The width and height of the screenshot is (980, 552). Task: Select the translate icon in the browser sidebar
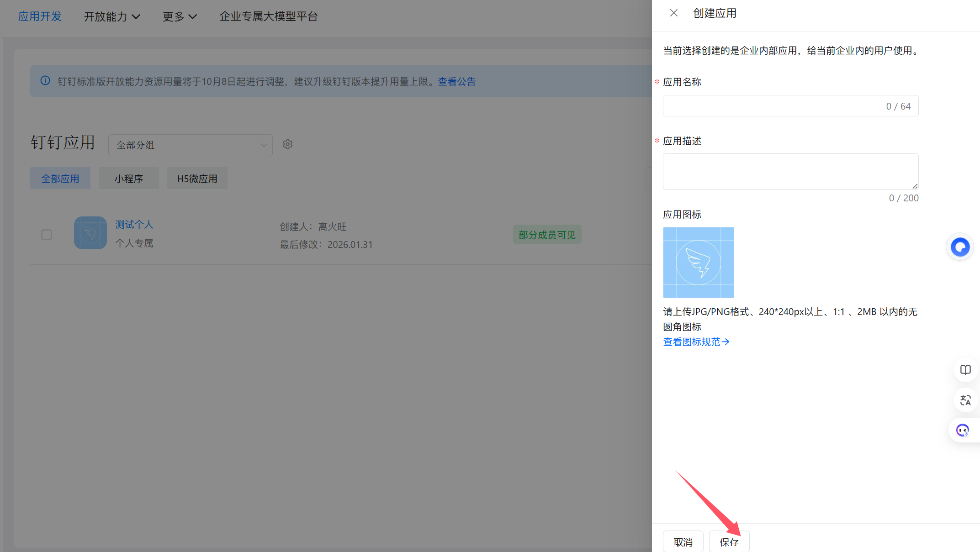click(x=965, y=400)
